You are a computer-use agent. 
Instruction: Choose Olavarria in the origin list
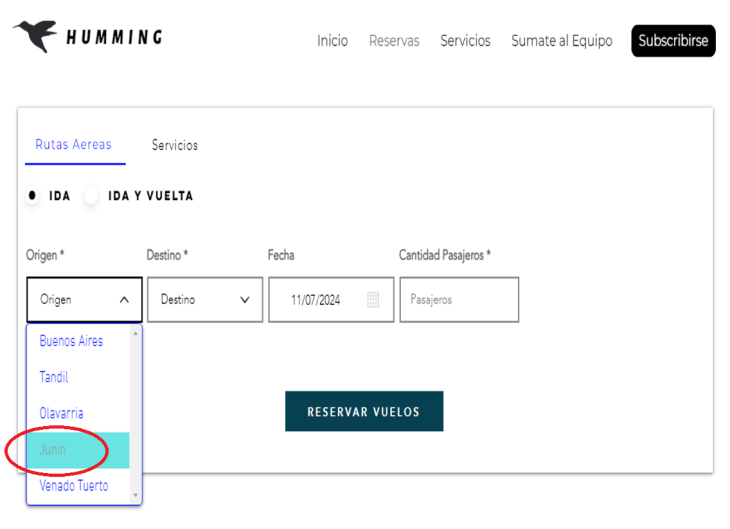[x=61, y=413]
